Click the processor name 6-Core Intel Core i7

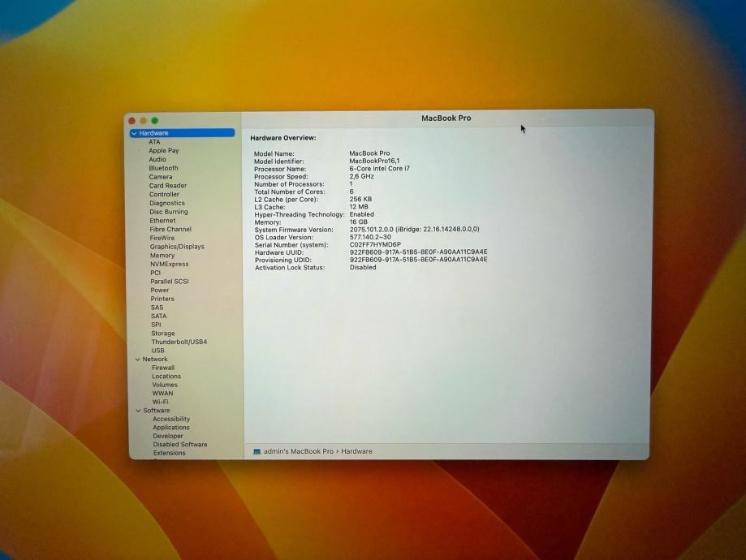(x=380, y=169)
